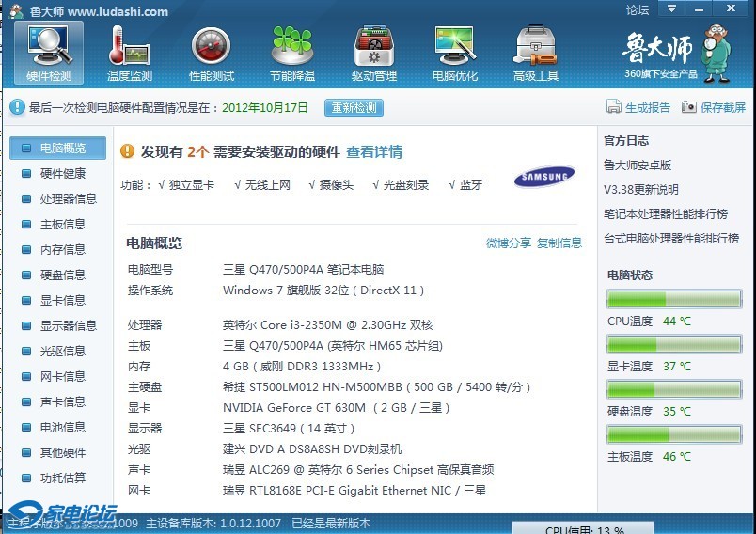This screenshot has height=534, width=756.
Task: Click the 已经是最新版本 status text
Action: [331, 524]
